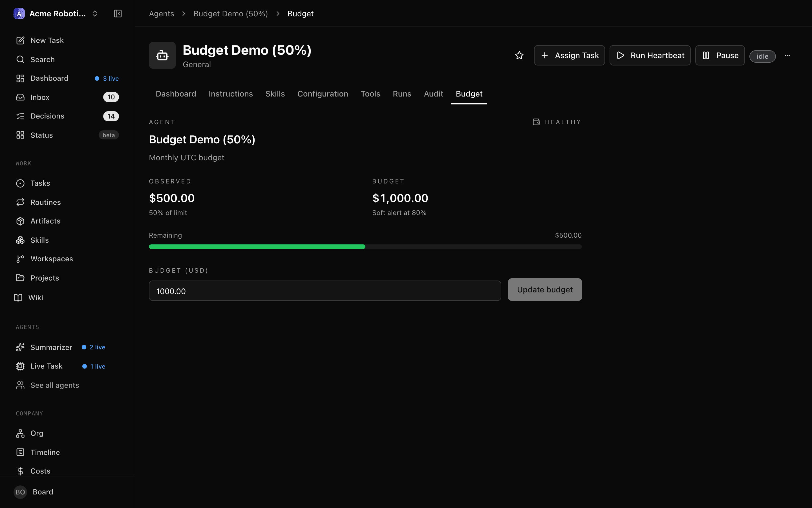Click the Acme Robotics workspace avatar icon
The height and width of the screenshot is (508, 812).
[19, 14]
